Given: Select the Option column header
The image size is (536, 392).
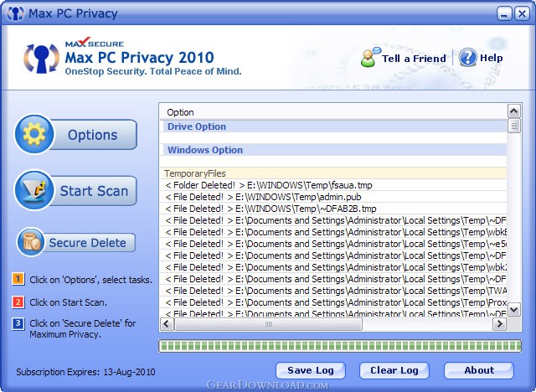Looking at the screenshot, I should click(333, 112).
